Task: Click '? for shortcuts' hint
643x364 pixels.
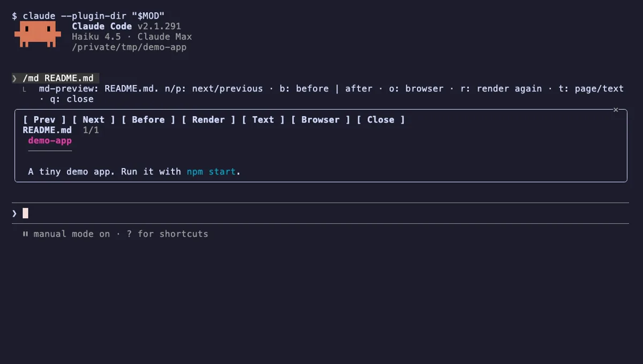Action: click(167, 234)
